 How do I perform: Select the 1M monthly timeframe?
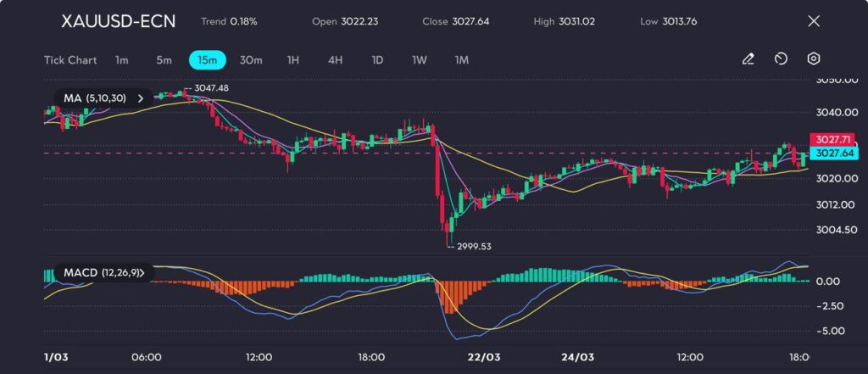[x=461, y=60]
